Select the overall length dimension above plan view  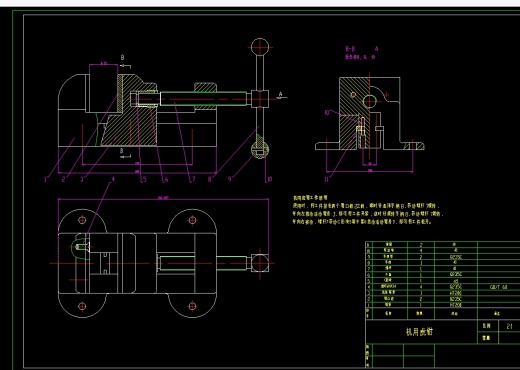[x=163, y=198]
